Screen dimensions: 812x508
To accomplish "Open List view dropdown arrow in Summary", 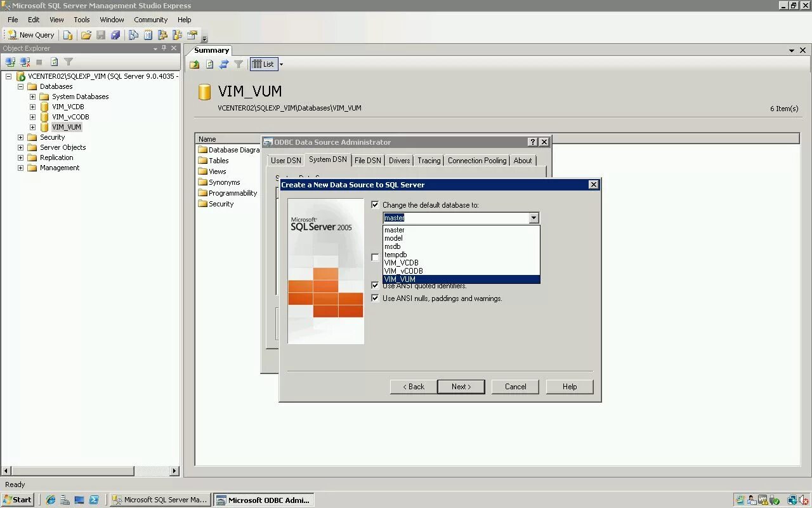I will [282, 64].
